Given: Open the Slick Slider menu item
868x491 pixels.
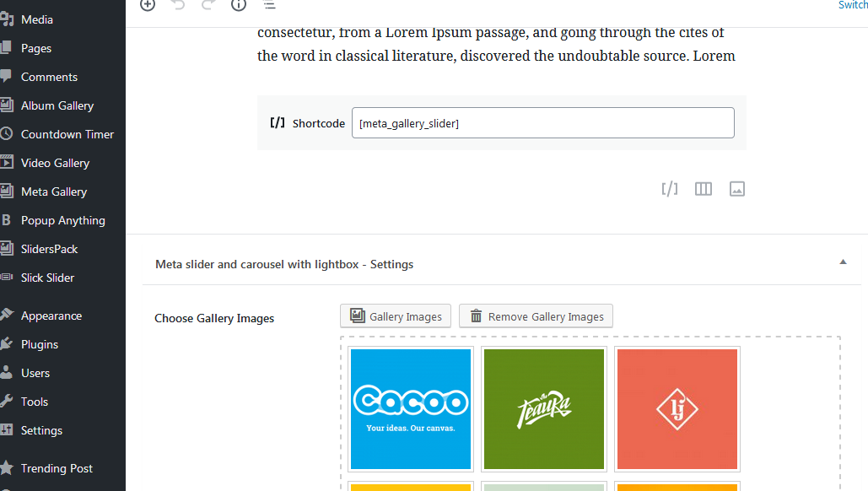Looking at the screenshot, I should pyautogui.click(x=47, y=278).
